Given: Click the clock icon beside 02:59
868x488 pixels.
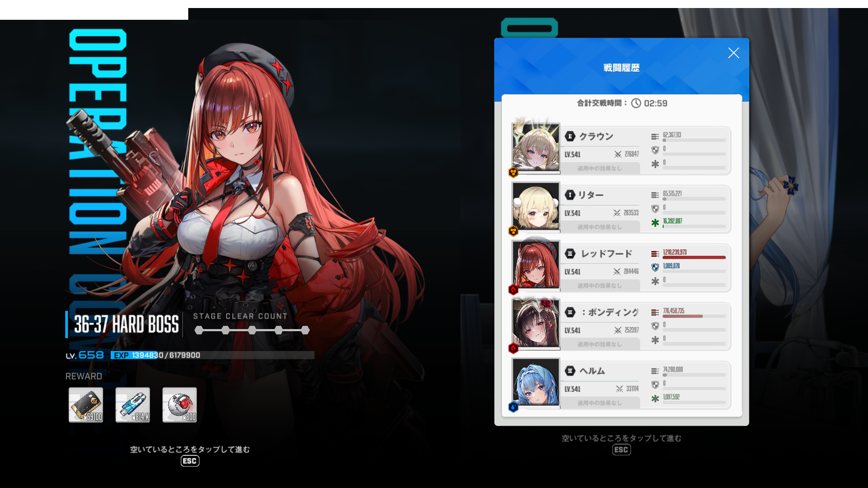Looking at the screenshot, I should coord(636,103).
